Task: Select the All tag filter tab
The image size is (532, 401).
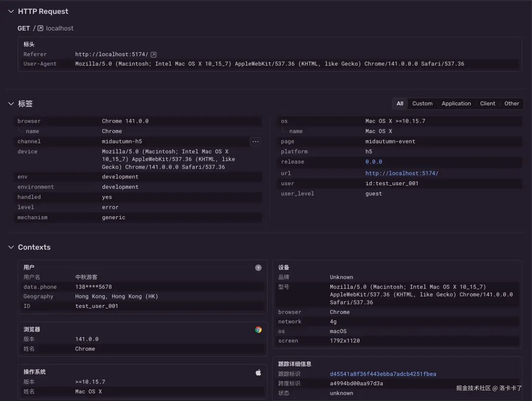Action: 400,103
